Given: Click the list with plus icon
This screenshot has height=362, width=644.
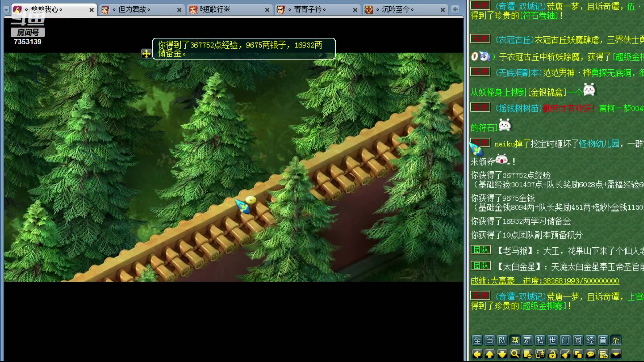Looking at the screenshot, I should pyautogui.click(x=603, y=354).
